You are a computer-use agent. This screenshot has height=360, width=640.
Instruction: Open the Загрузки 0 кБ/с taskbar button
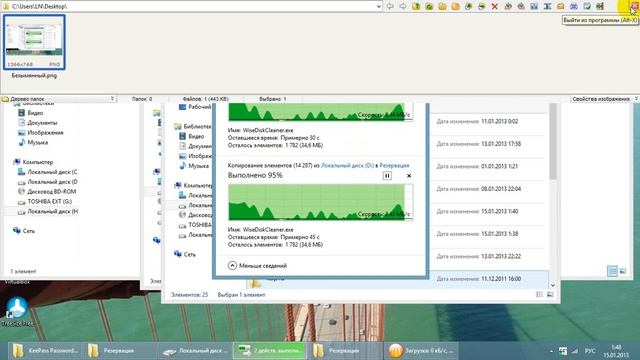pyautogui.click(x=421, y=351)
